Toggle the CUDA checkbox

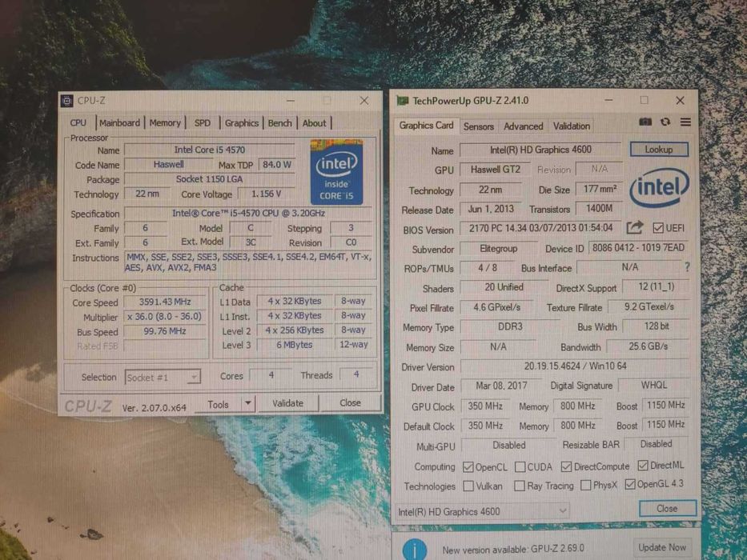pyautogui.click(x=520, y=466)
